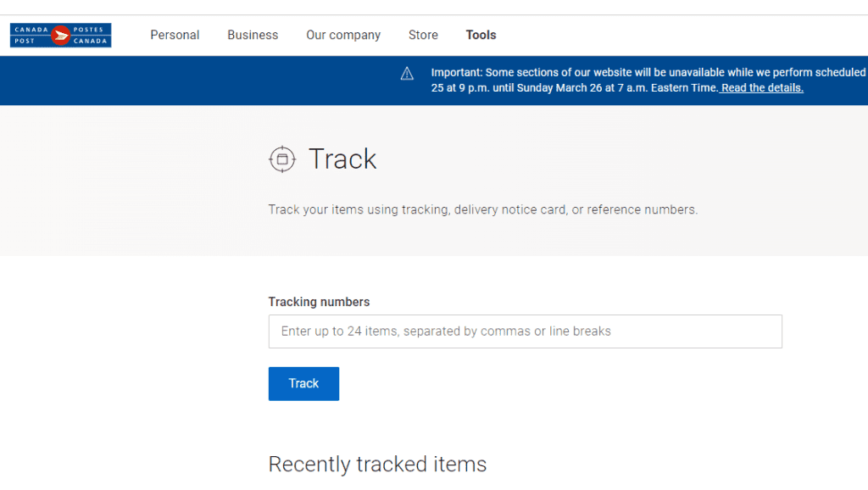868x490 pixels.
Task: Click the red chevron in the Canada Post logo
Action: pos(60,35)
